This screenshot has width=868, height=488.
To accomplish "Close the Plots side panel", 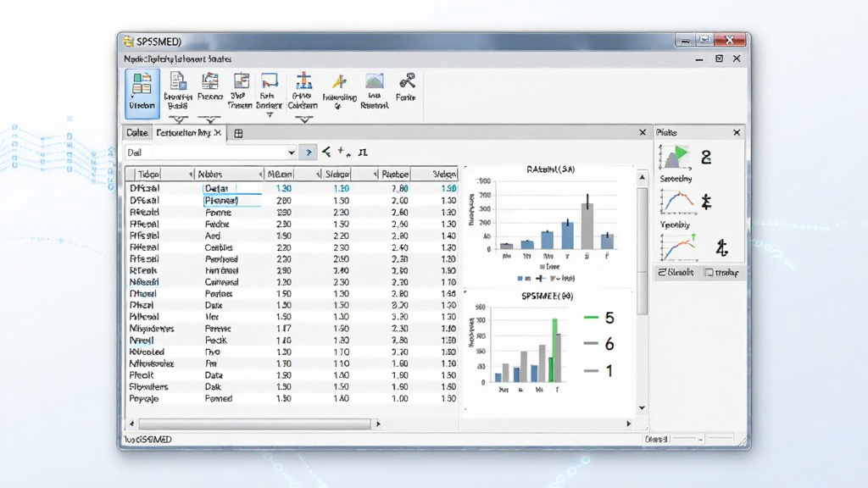I will pos(737,133).
